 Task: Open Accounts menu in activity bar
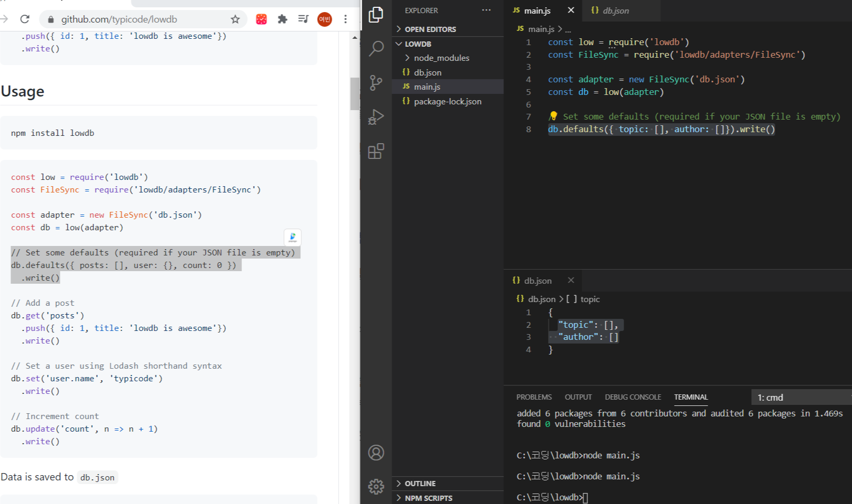(x=376, y=452)
